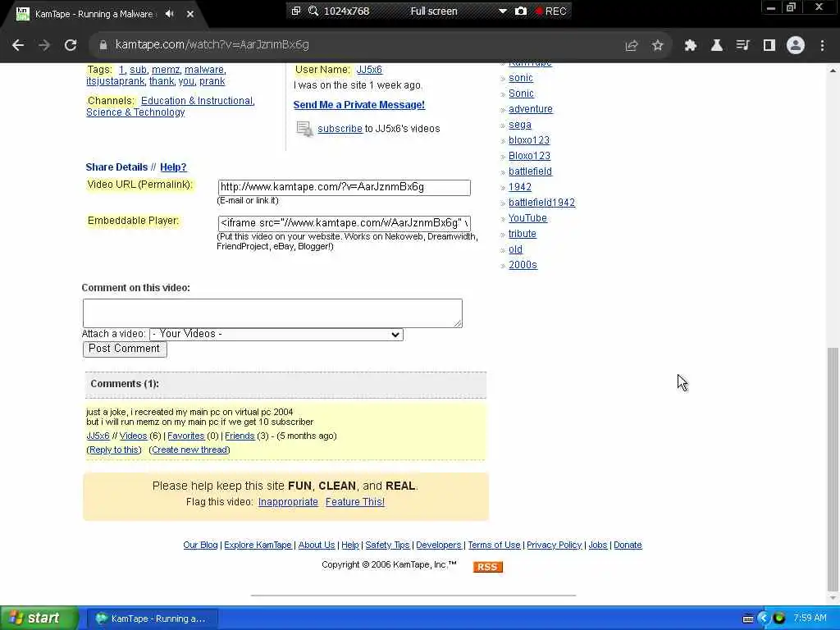Open Send Me a Private Message link
Screen dimensions: 840x630
pyautogui.click(x=359, y=105)
